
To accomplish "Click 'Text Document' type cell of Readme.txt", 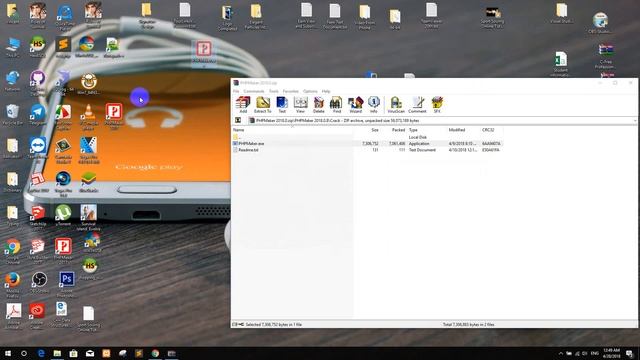I will (422, 150).
